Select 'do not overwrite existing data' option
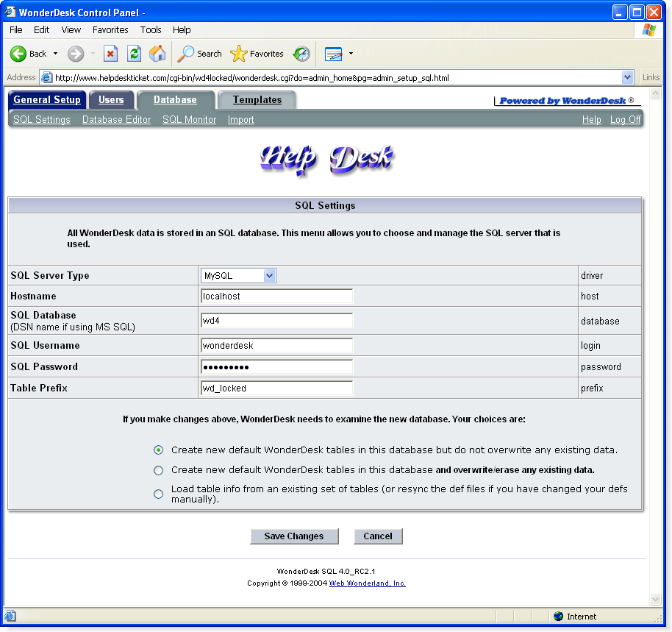The width and height of the screenshot is (672, 632). (159, 450)
